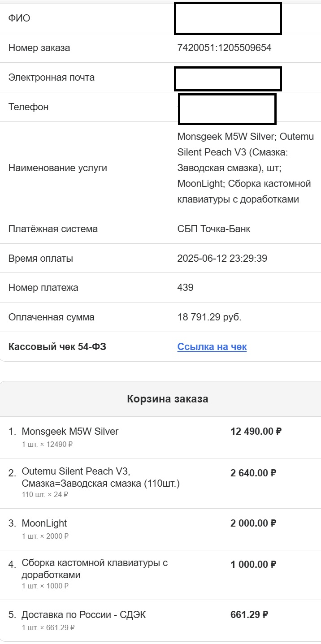Screen dimensions: 321x644
Task: Click the order number 7420051:1205509654
Action: coord(225,48)
